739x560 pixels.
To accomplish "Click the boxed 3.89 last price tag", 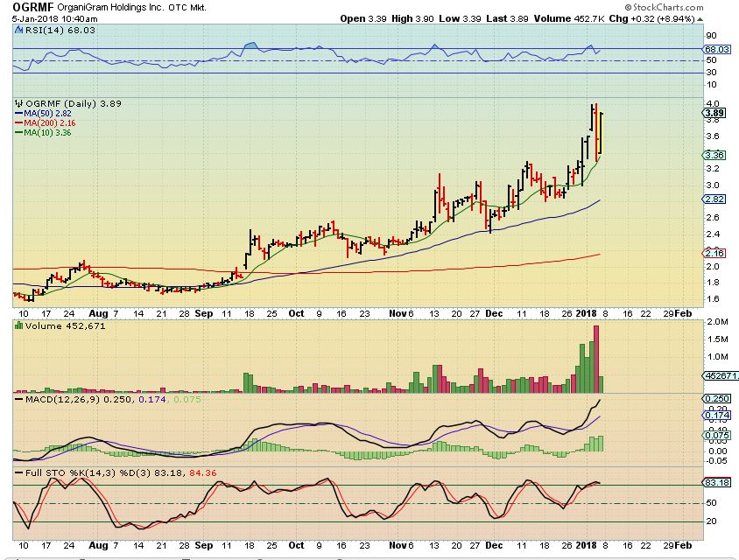I will tap(714, 113).
